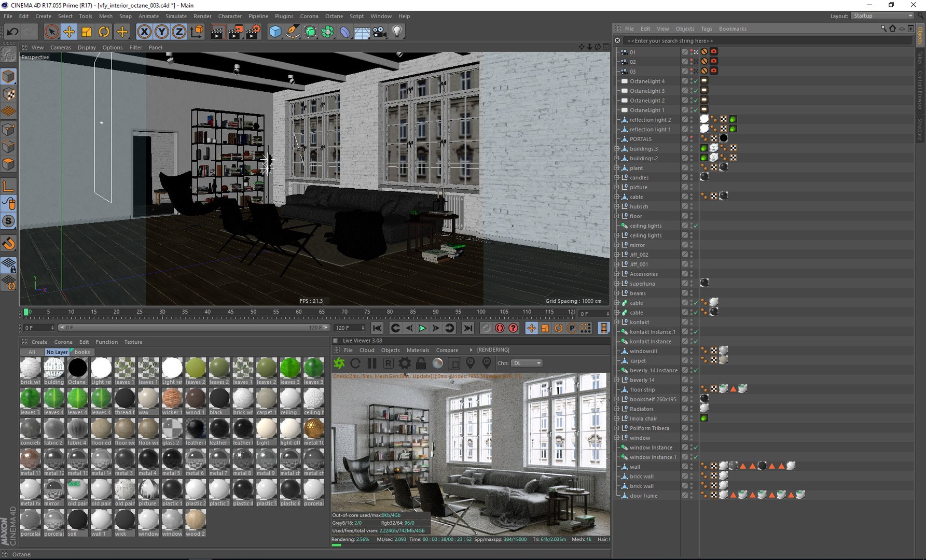Open the Simulate menu
Screen dimensions: 926x560
click(176, 16)
